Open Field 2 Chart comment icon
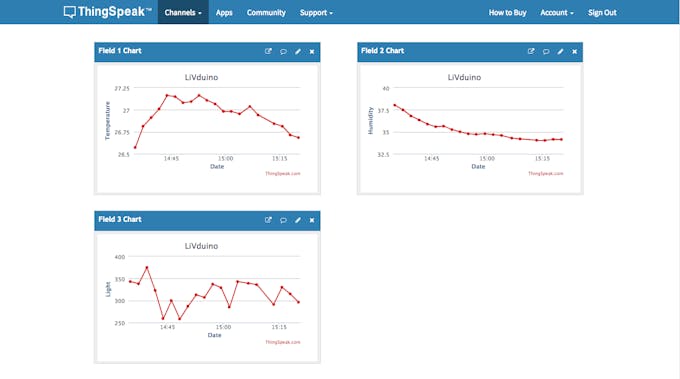 [546, 52]
